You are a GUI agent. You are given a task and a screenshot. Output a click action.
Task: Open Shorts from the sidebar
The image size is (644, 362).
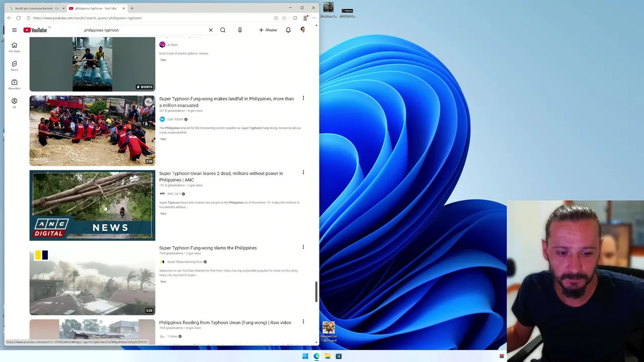(x=14, y=66)
